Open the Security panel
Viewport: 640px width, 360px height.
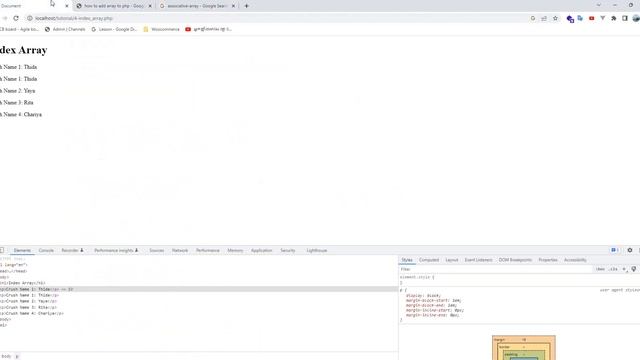click(x=288, y=250)
